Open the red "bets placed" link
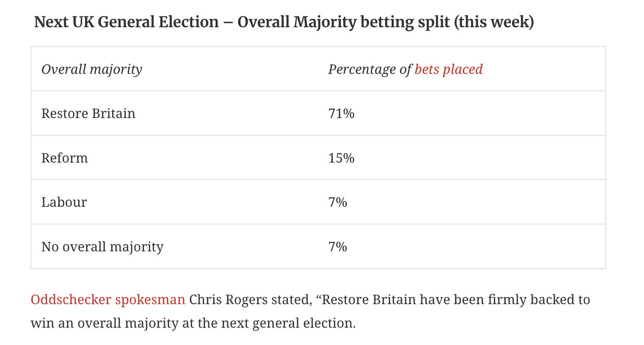This screenshot has width=644, height=345. (x=449, y=69)
